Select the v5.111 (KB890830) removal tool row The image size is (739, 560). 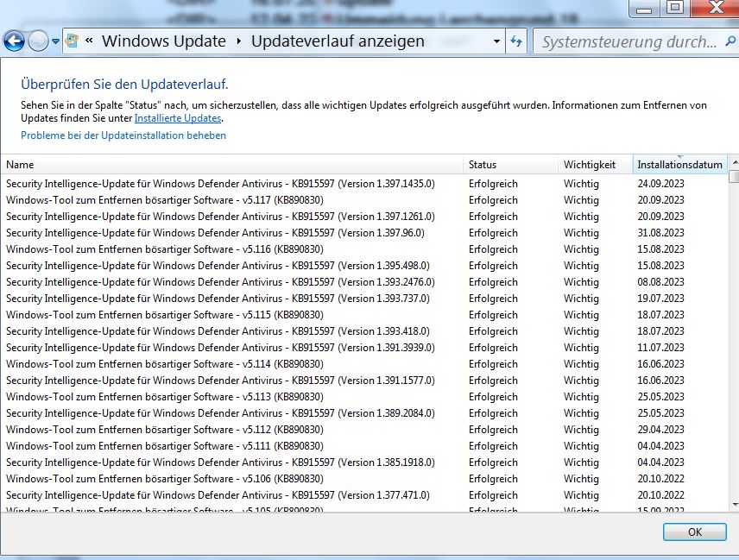click(363, 446)
